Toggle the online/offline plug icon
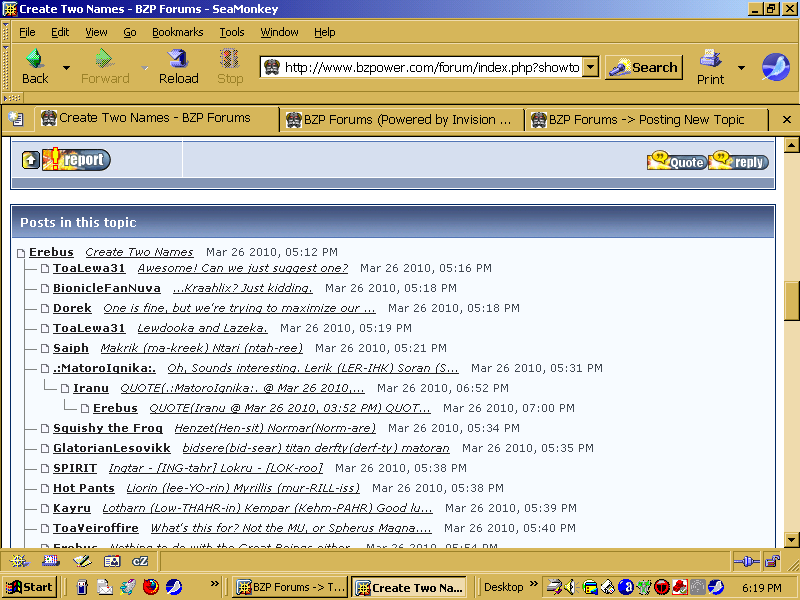 [746, 562]
